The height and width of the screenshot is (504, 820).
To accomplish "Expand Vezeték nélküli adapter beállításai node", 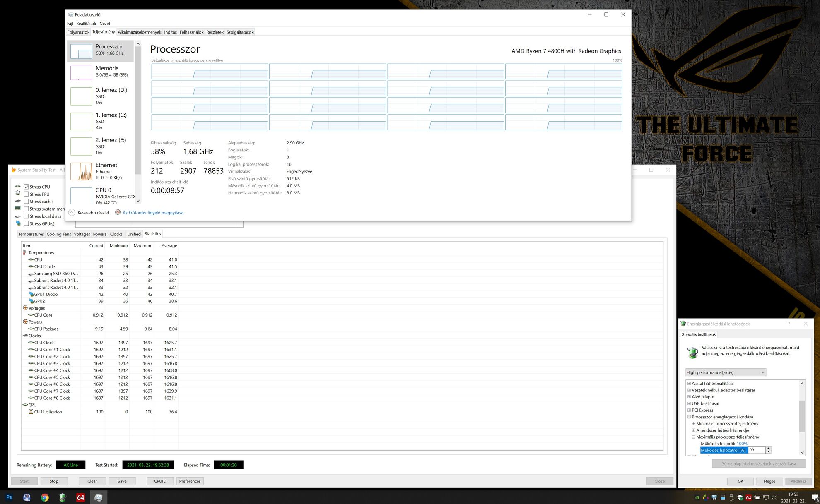I will (x=689, y=390).
